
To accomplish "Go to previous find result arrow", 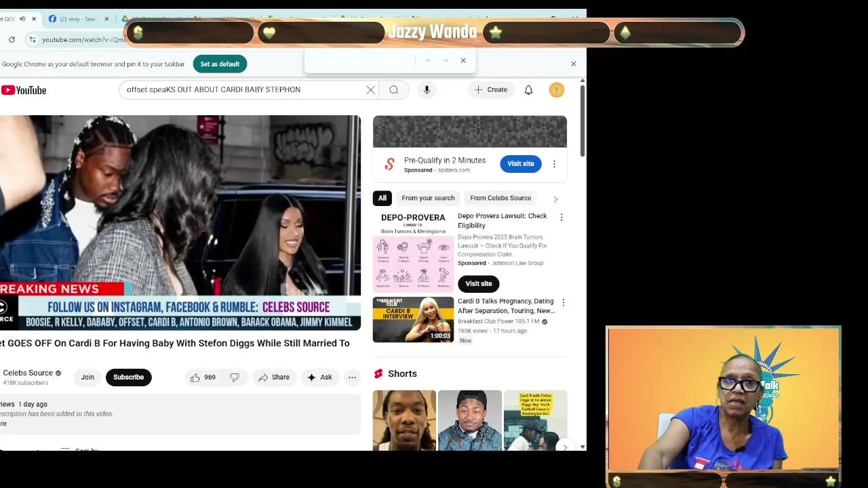I will [428, 60].
